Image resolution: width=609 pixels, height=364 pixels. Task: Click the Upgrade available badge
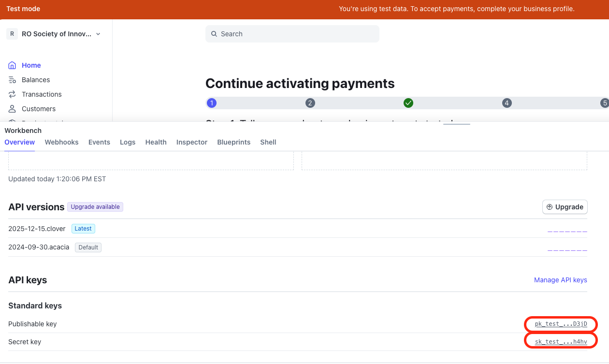(x=95, y=207)
